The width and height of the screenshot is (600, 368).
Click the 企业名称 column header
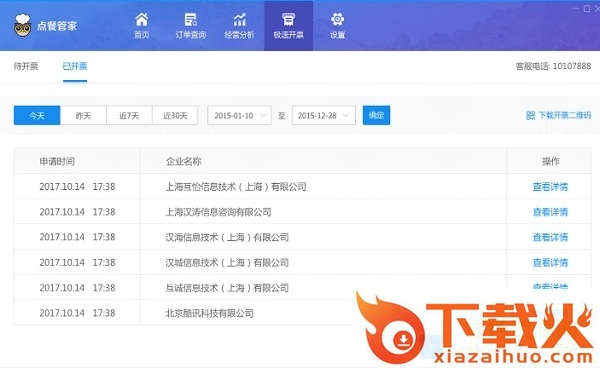coord(183,161)
